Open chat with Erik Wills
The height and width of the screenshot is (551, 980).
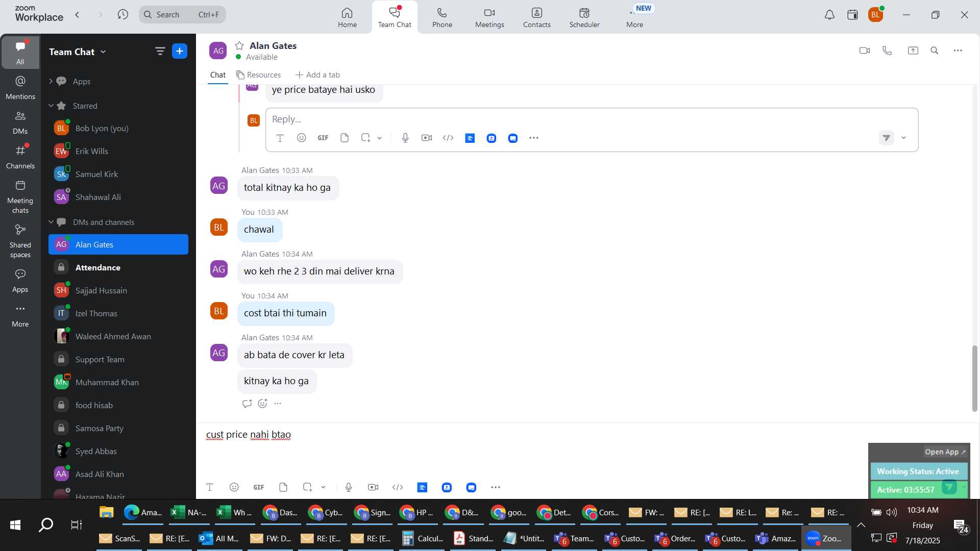[118, 151]
